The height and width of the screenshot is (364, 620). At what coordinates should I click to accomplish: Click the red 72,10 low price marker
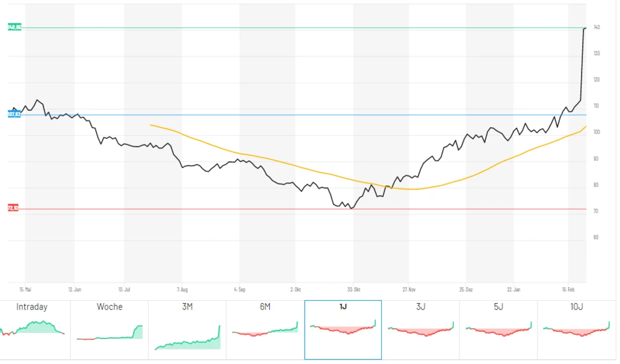coord(12,208)
